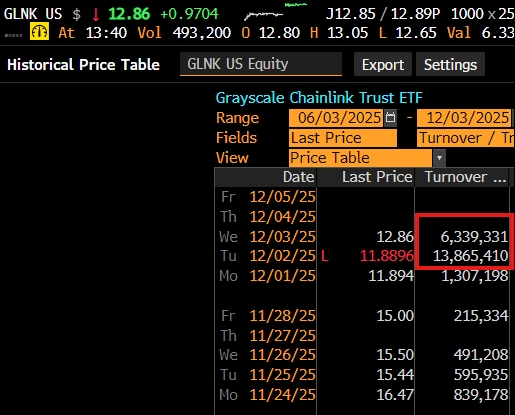
Task: Select the 12/03/25 date cell
Action: 282,237
